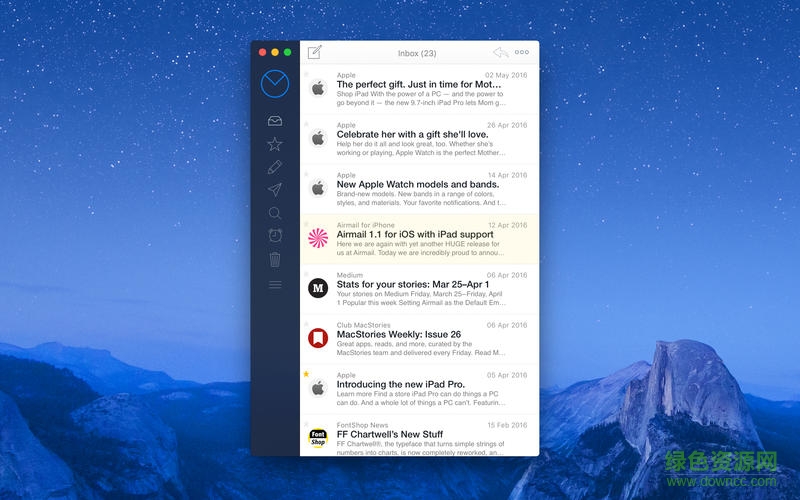Click Apple avatar on 'Introducing the new iPad Pro'
Viewport: 800px width, 500px height.
(318, 388)
